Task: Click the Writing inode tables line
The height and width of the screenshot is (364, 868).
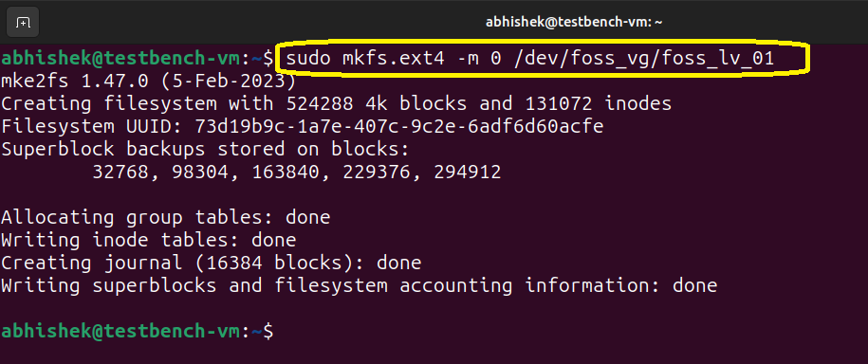Action: 148,240
